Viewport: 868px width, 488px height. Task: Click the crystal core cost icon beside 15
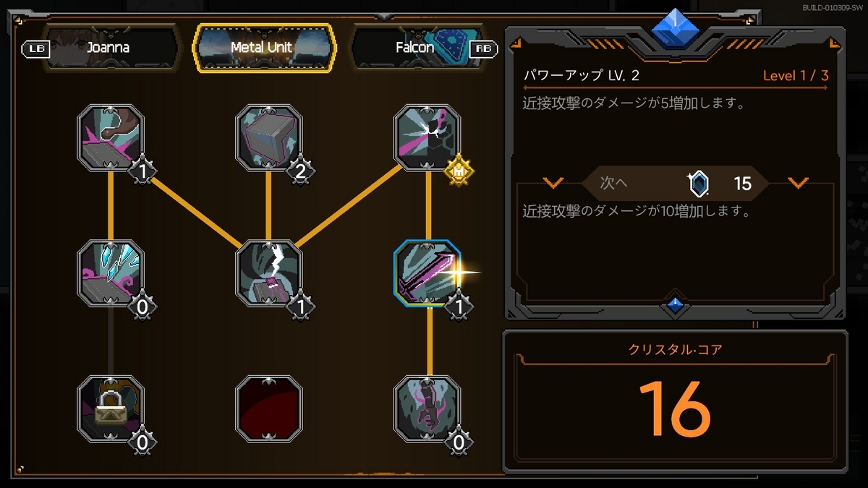coord(699,184)
